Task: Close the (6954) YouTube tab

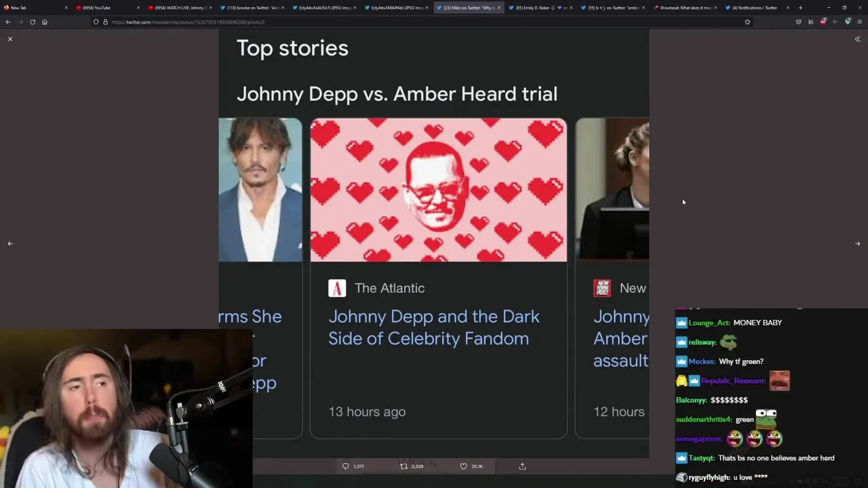Action: click(138, 7)
